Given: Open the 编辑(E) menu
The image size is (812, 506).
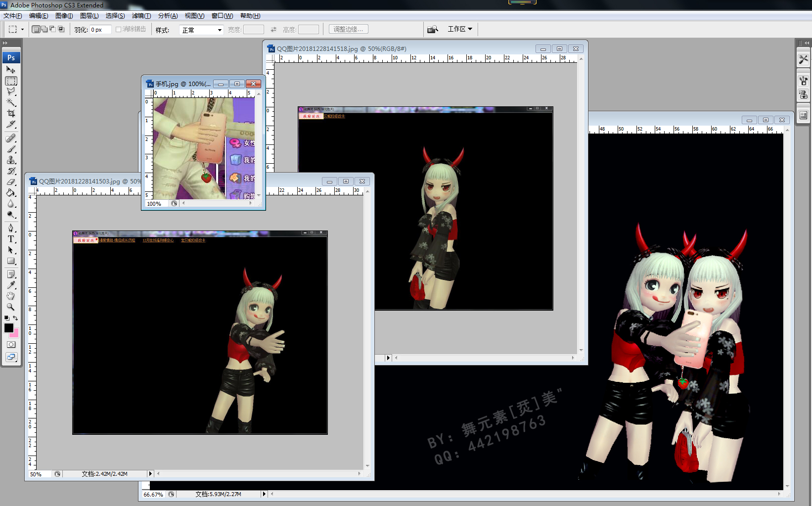Looking at the screenshot, I should 39,16.
